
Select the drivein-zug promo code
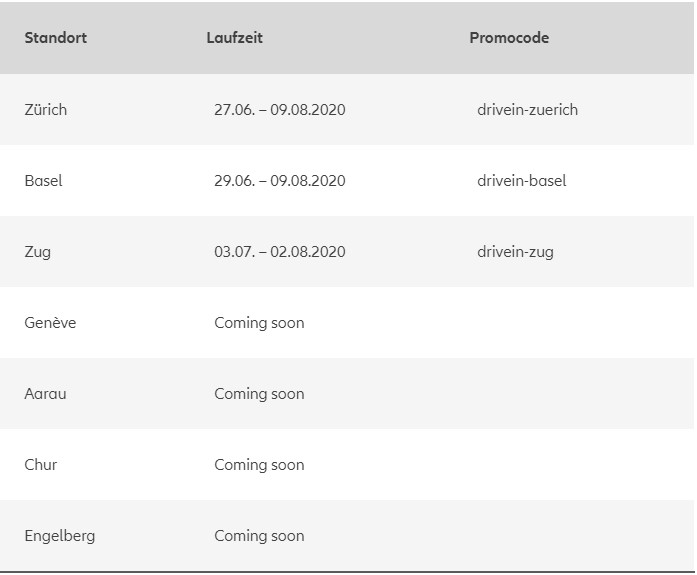click(x=515, y=252)
